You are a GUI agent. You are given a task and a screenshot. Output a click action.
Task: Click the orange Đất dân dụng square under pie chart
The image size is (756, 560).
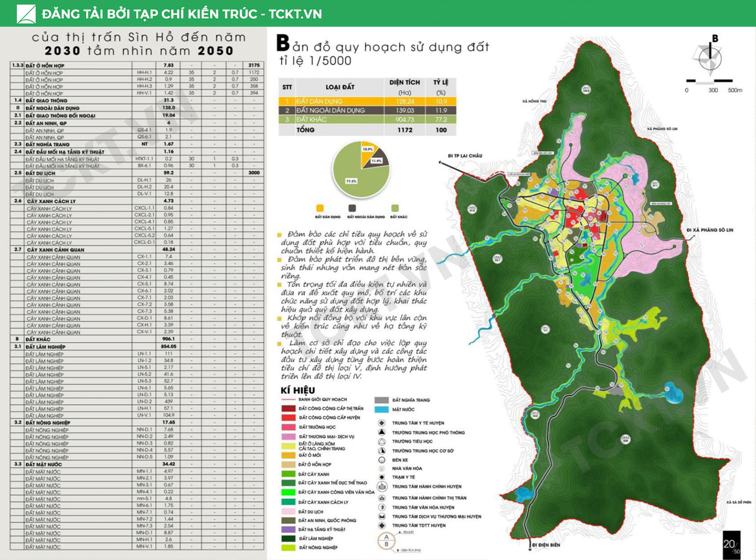click(320, 208)
